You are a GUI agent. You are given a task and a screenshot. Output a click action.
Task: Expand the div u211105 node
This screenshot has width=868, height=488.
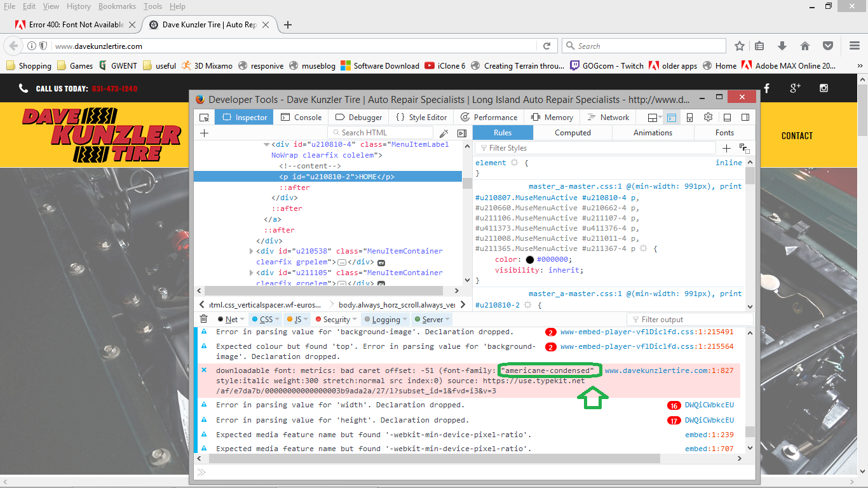click(252, 273)
